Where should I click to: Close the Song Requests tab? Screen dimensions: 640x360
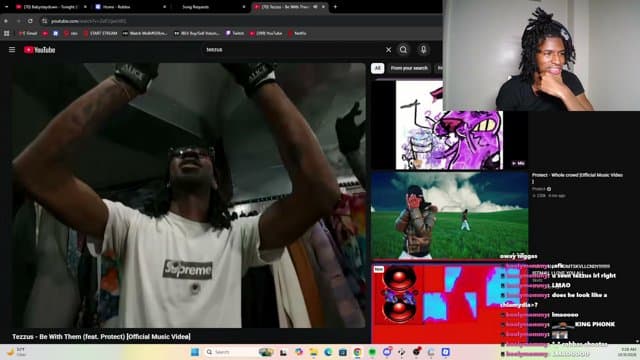(244, 7)
